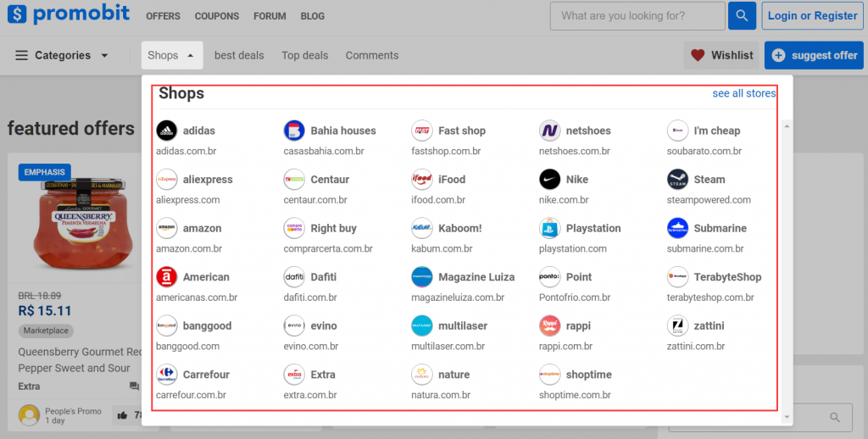Click the Kaboom! logo icon
Viewport: 868px width, 439px height.
click(x=422, y=228)
